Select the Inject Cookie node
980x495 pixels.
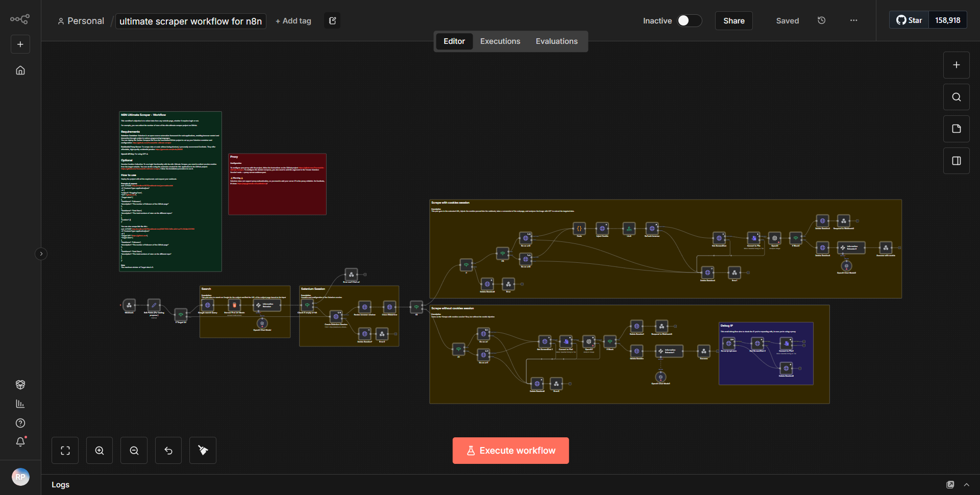coord(602,229)
